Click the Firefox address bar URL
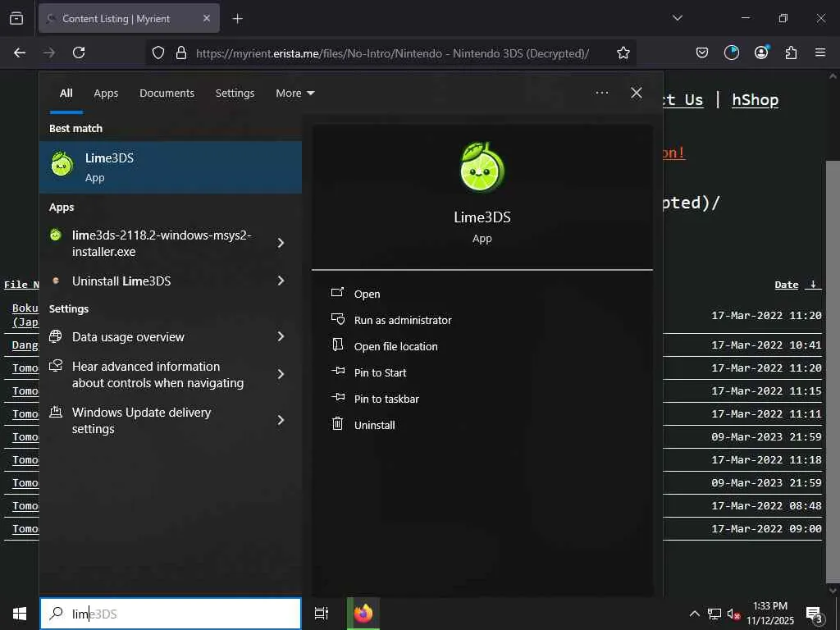Image resolution: width=840 pixels, height=630 pixels. click(392, 53)
